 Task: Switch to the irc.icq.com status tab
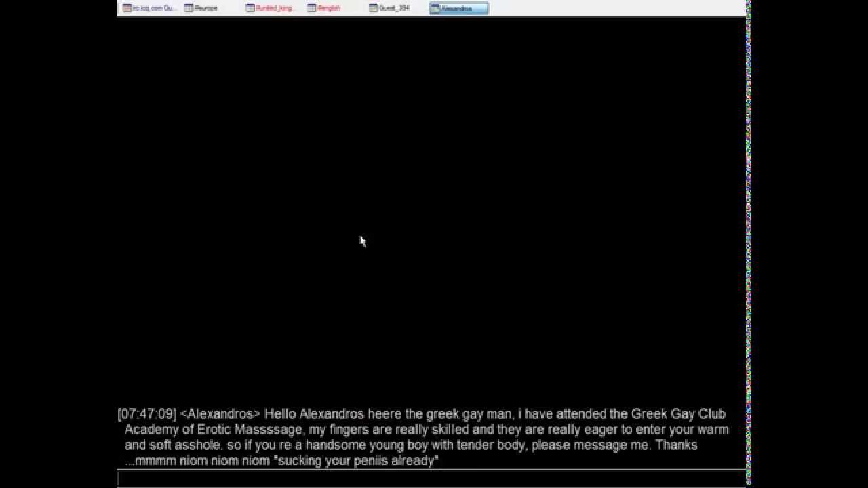pyautogui.click(x=149, y=8)
